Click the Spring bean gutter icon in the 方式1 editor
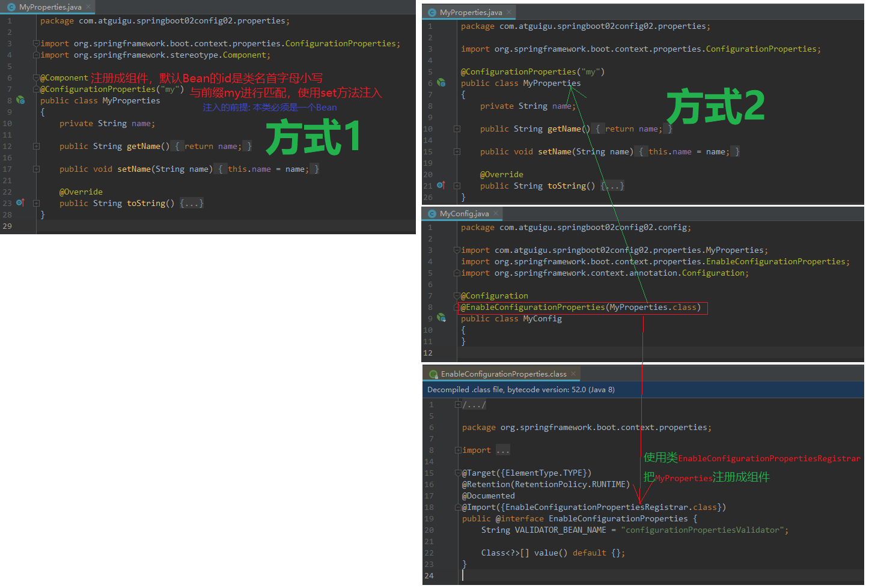This screenshot has height=588, width=869. tap(20, 100)
